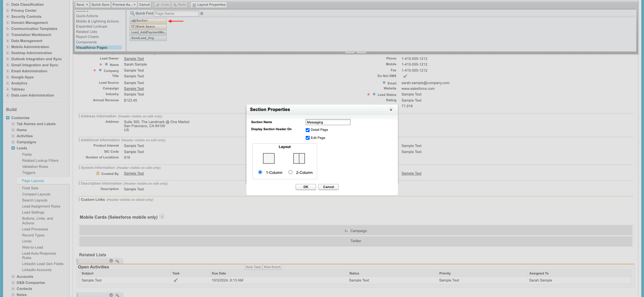Open the Preview As dropdown

(124, 5)
